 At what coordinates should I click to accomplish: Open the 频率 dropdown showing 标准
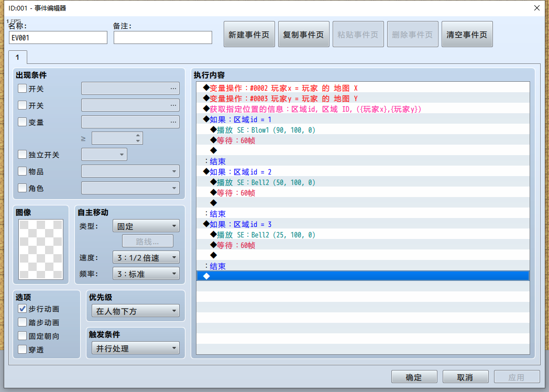point(146,274)
